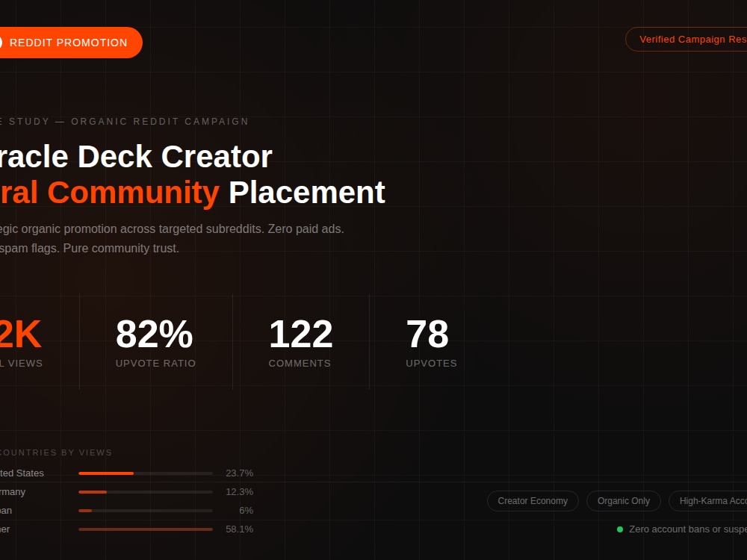Image resolution: width=747 pixels, height=560 pixels.
Task: Select the High-Karma Accounts tag
Action: 708,501
